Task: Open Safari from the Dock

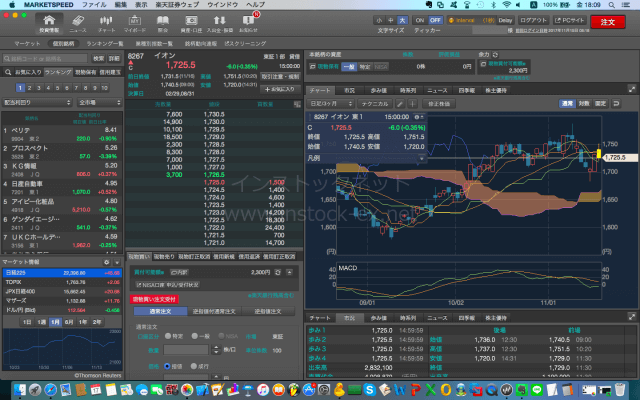Action: [50, 390]
